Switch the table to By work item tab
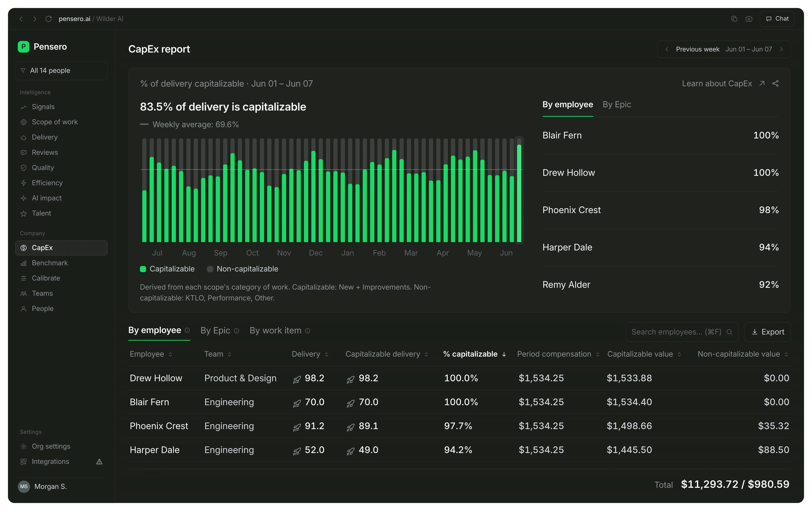The image size is (812, 511). (275, 330)
